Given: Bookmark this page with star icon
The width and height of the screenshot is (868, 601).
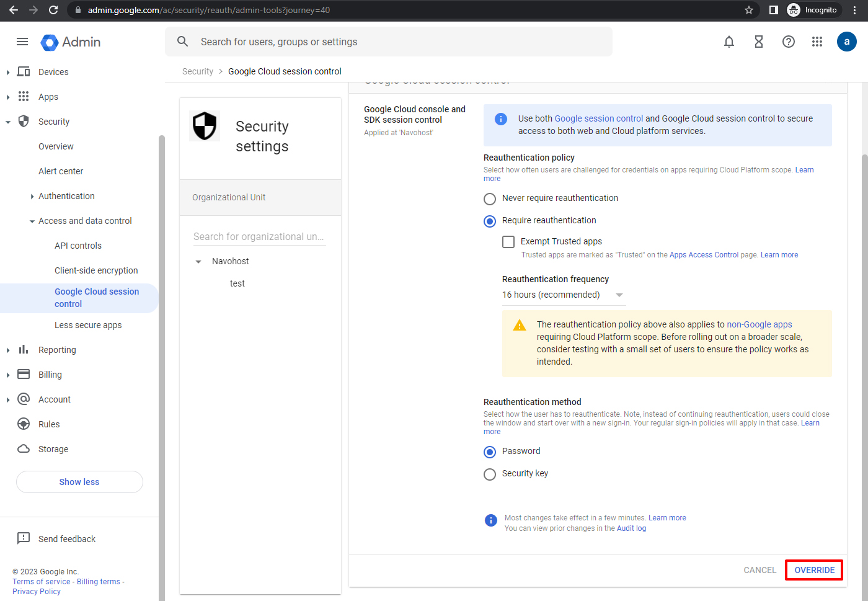Looking at the screenshot, I should click(749, 10).
